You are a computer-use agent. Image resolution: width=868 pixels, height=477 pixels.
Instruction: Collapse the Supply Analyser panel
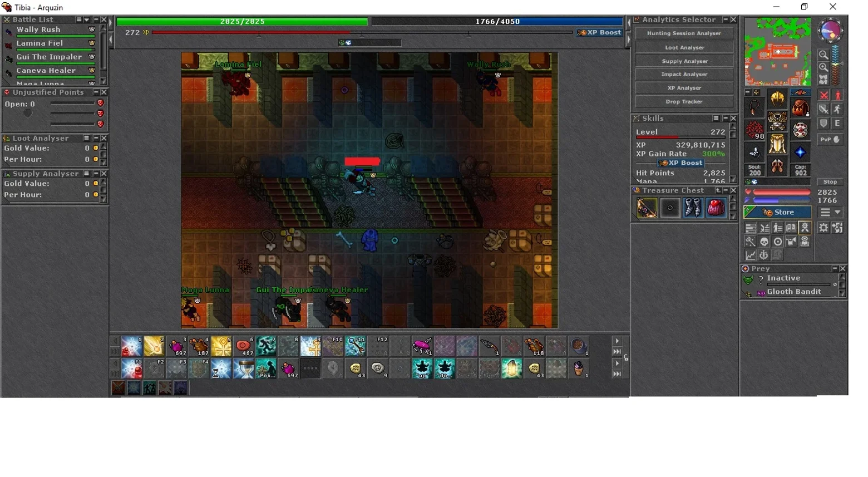tap(96, 174)
